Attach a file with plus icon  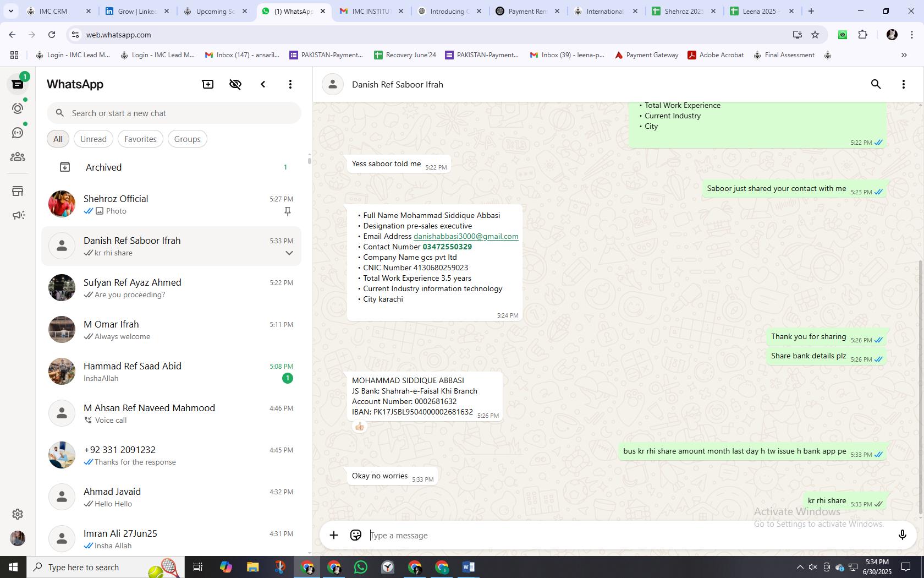pyautogui.click(x=334, y=535)
